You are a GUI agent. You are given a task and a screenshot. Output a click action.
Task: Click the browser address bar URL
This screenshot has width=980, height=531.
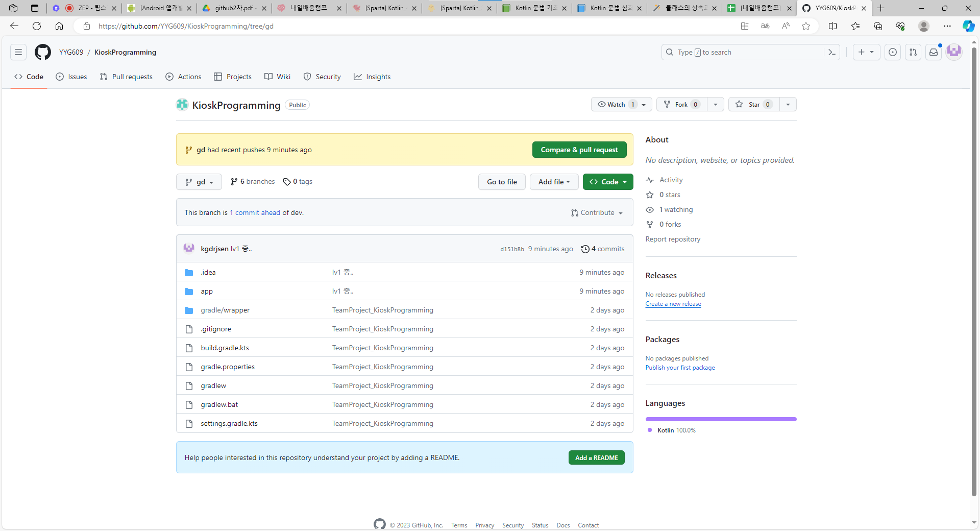pos(186,26)
